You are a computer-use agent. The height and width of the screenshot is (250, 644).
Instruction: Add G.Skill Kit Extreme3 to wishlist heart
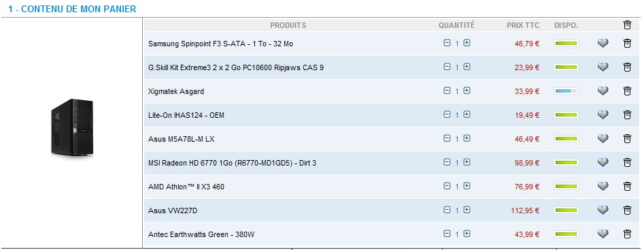(603, 67)
